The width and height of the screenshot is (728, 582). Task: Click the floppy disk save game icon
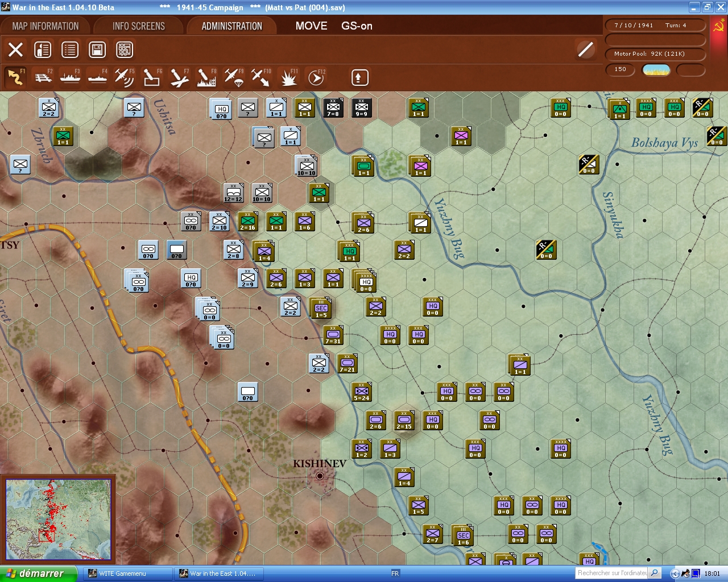pos(97,50)
